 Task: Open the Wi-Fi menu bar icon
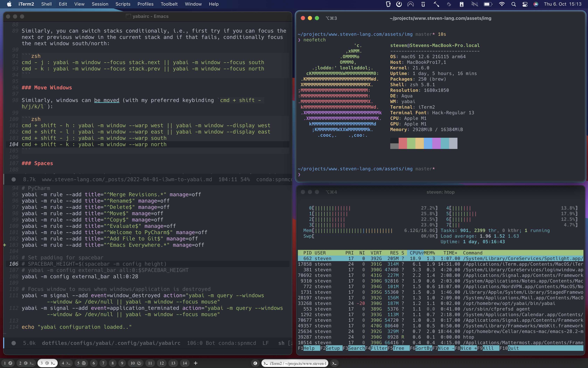coord(502,4)
